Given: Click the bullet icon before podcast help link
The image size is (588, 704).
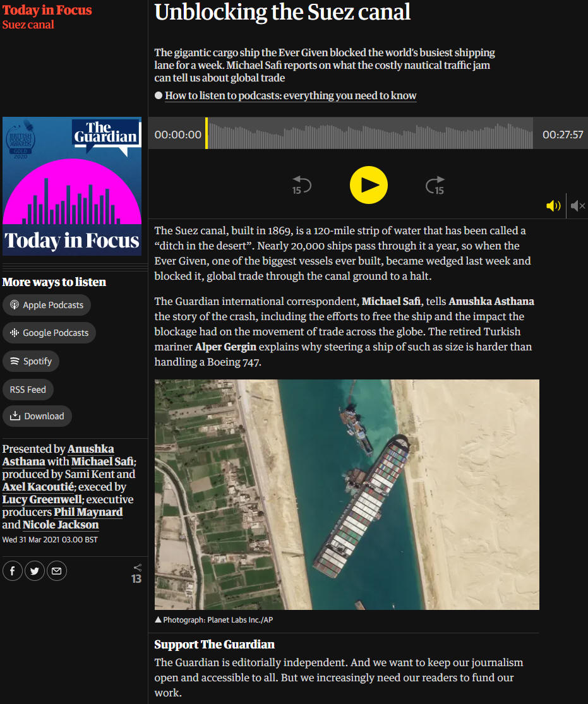Looking at the screenshot, I should point(159,95).
